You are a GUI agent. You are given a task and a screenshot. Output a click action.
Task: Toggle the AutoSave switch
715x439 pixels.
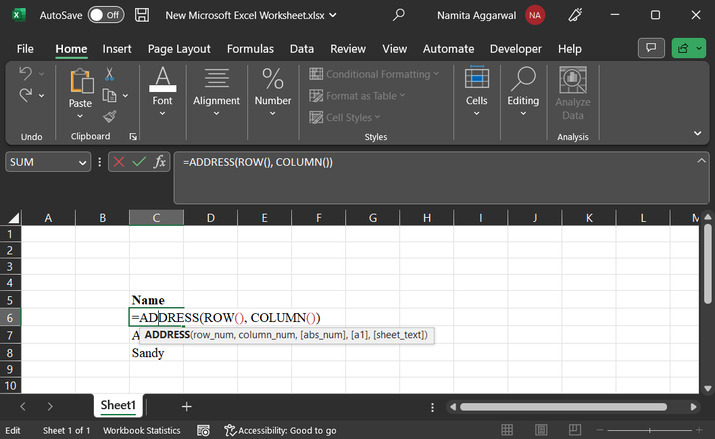pos(105,15)
